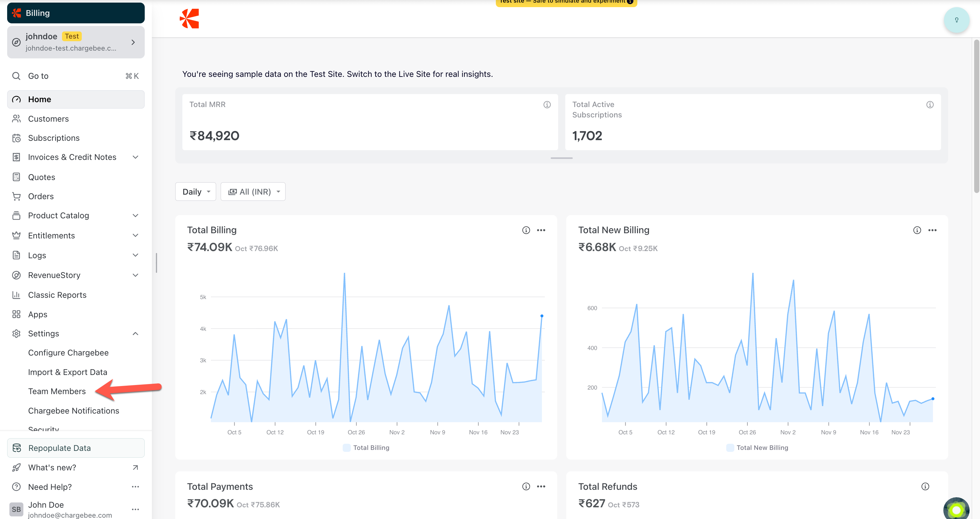Image resolution: width=980 pixels, height=519 pixels.
Task: Click the Need Help ellipsis icon
Action: [135, 487]
